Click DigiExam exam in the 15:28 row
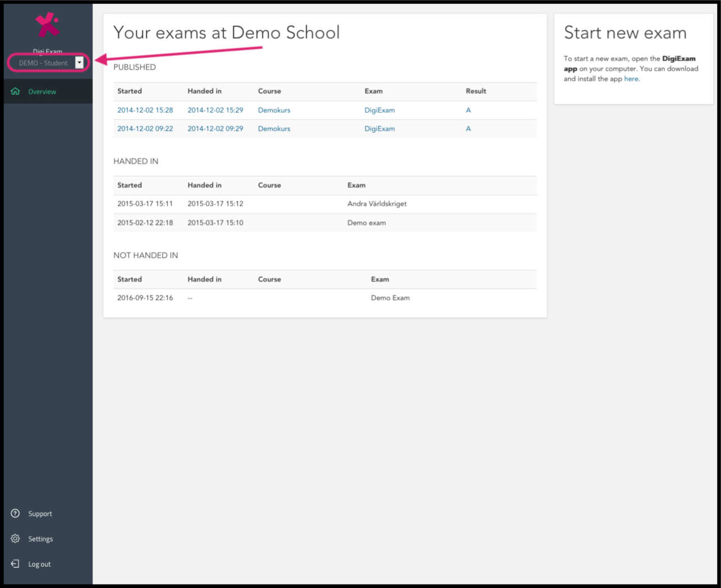Image resolution: width=721 pixels, height=588 pixels. coord(380,110)
